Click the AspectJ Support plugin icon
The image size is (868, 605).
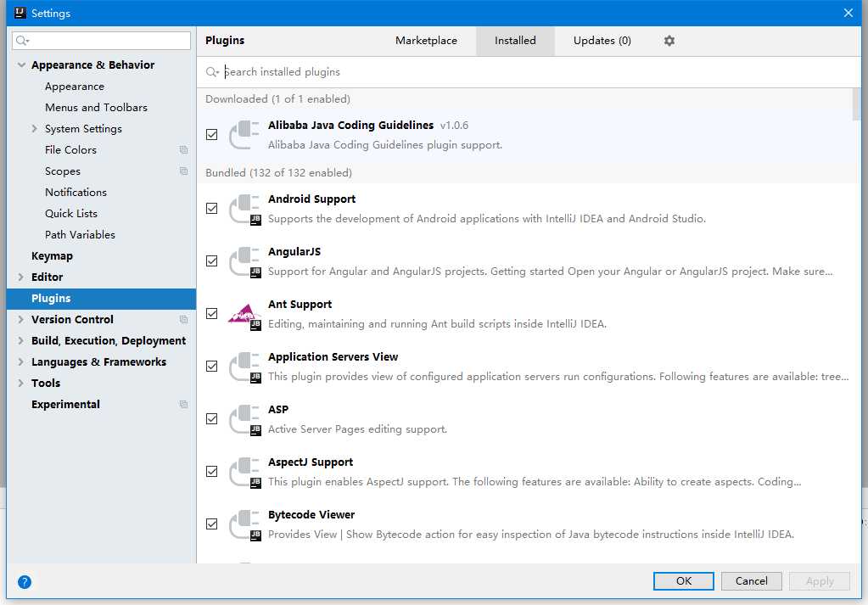point(244,472)
